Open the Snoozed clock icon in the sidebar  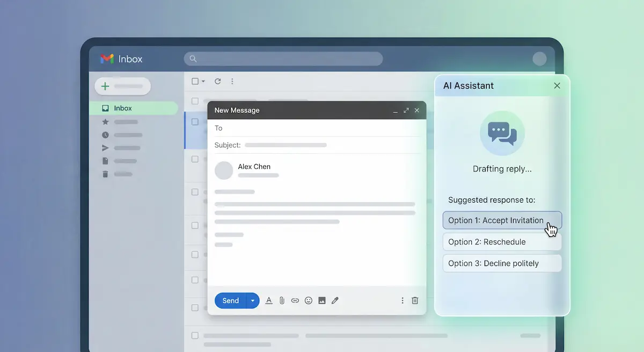[105, 135]
